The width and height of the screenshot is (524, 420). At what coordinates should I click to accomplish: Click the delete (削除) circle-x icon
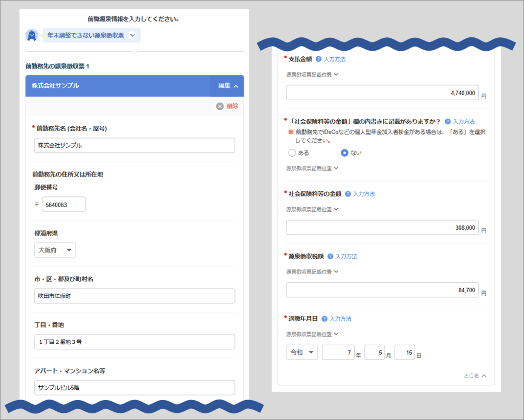click(220, 106)
